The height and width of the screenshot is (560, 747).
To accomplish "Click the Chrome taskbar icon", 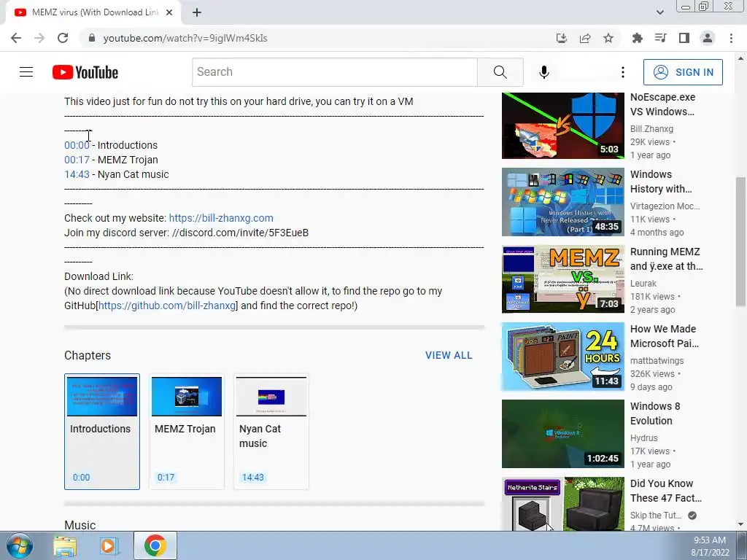I will coord(155,545).
